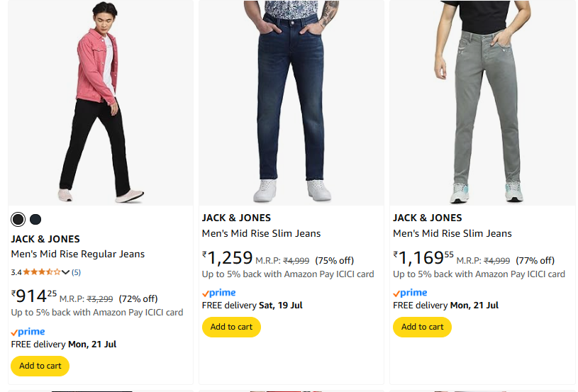Screen dimensions: 578x392
Task: Open the black jeans product image
Action: (x=101, y=103)
